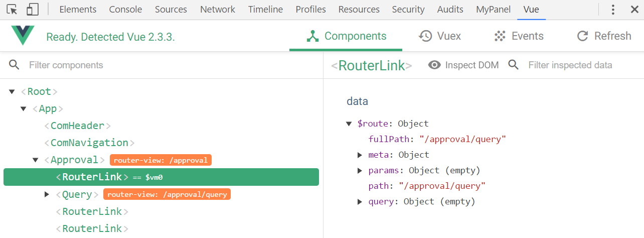Click the Filter components search icon
This screenshot has width=644, height=238.
[x=14, y=65]
